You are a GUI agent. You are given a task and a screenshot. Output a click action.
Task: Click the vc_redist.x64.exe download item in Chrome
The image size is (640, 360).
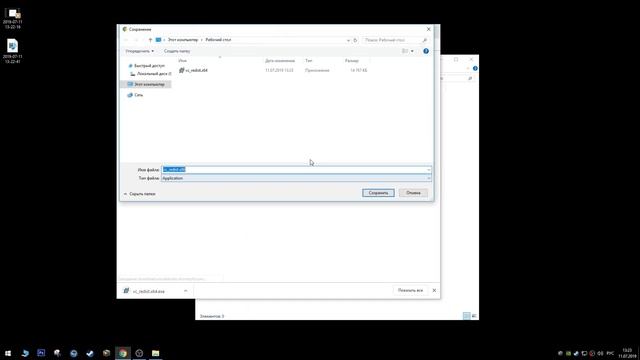[x=149, y=291]
